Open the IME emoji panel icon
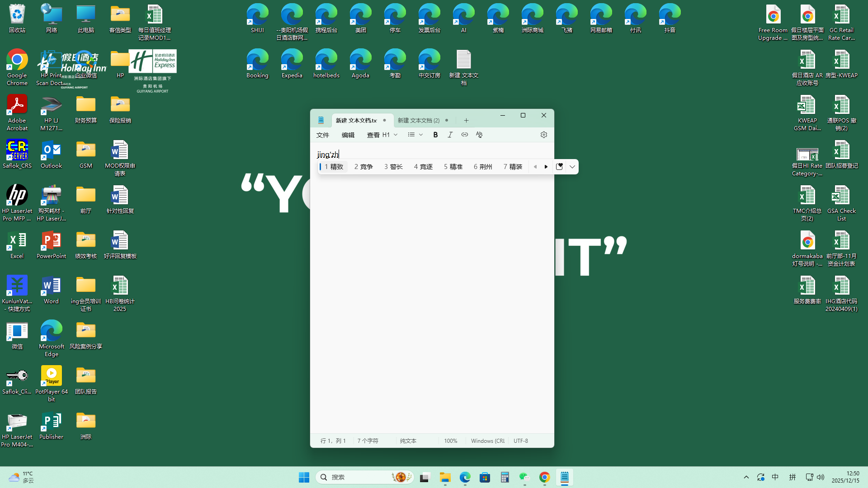 (559, 167)
